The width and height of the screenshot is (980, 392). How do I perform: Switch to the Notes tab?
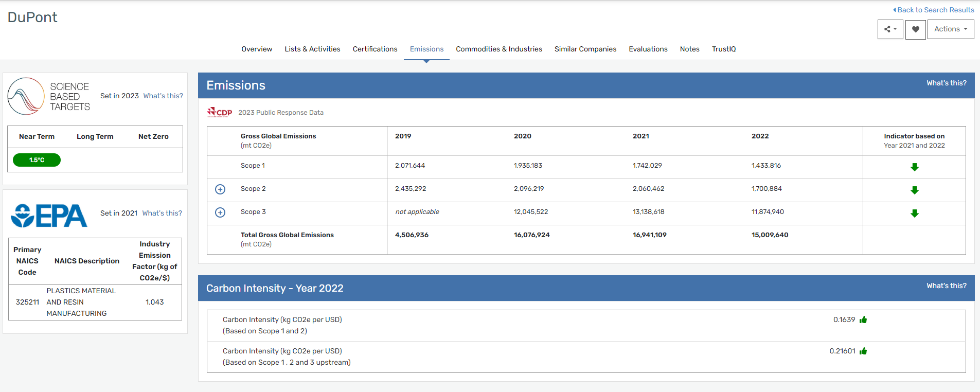click(x=690, y=49)
